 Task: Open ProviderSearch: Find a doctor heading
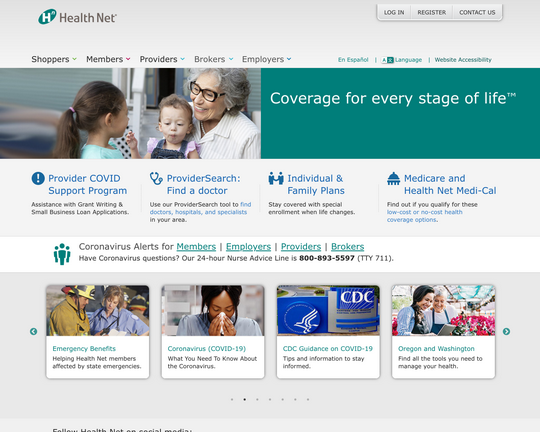[204, 184]
